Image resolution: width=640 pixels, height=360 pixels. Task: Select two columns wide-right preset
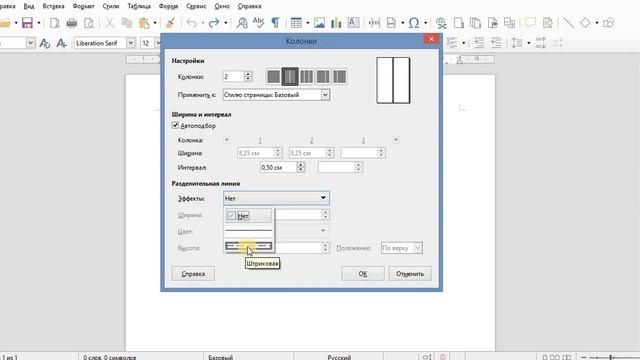pyautogui.click(x=340, y=76)
